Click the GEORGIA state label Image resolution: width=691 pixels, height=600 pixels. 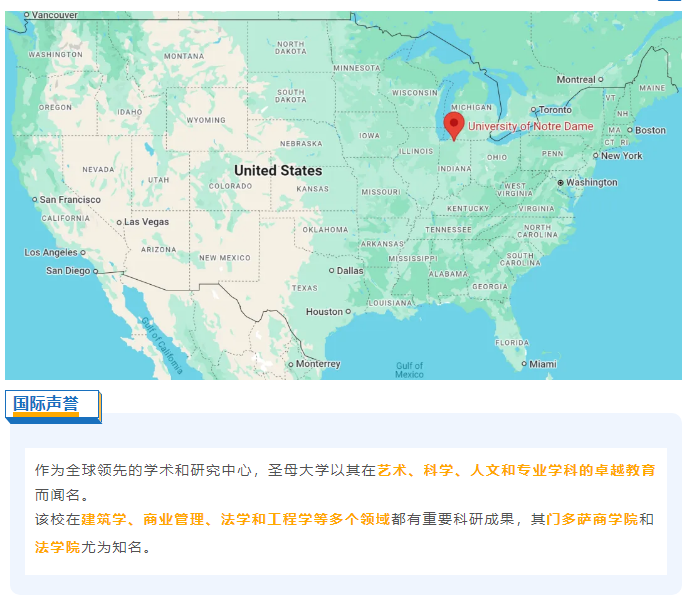pyautogui.click(x=490, y=286)
